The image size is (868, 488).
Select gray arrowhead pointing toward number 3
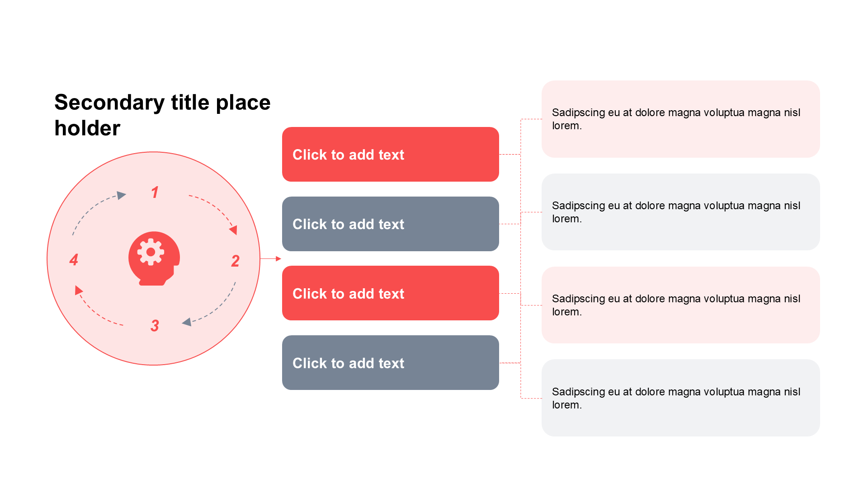click(x=186, y=322)
